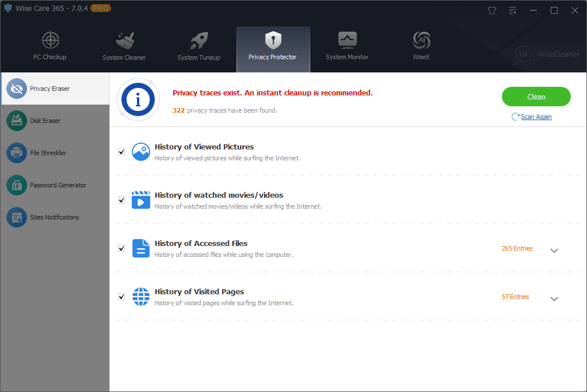Screen dimensions: 587x392
Task: Disable History of watched movies/videos cleanup
Action: point(121,199)
